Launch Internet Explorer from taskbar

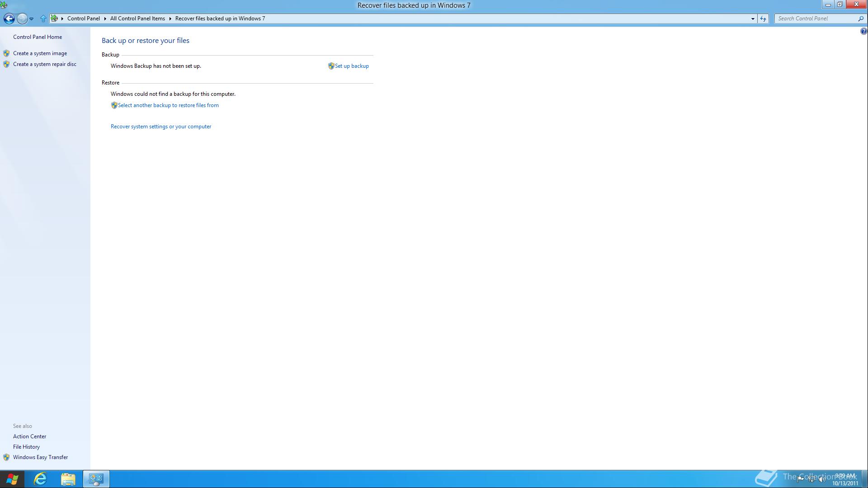point(40,479)
